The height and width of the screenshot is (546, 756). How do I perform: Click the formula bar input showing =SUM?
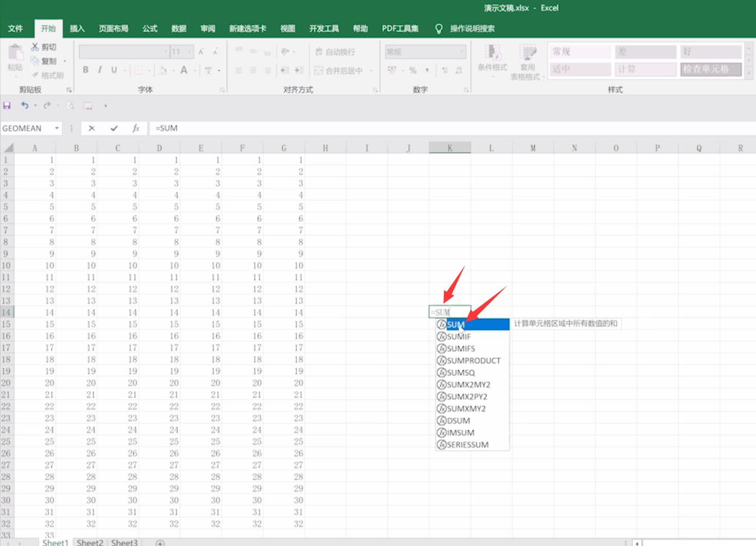(x=452, y=128)
